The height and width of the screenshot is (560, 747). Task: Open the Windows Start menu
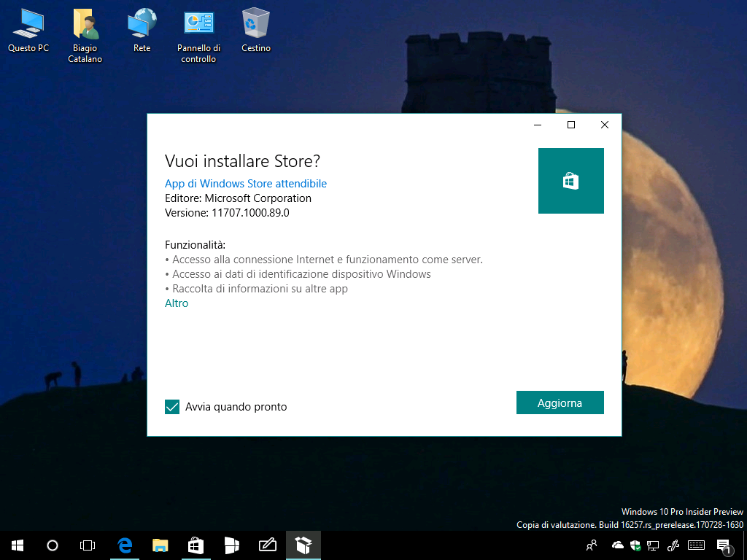[x=18, y=545]
